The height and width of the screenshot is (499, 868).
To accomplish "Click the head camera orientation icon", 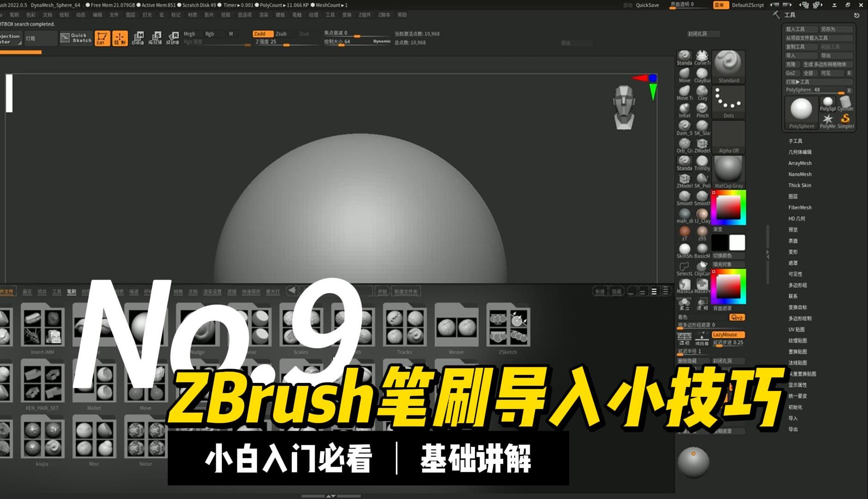I will (624, 107).
